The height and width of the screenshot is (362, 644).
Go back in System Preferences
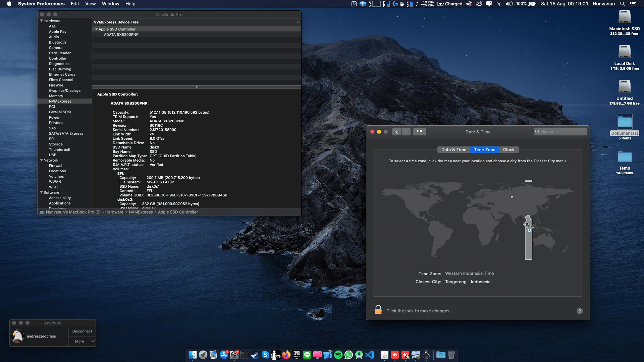[396, 132]
